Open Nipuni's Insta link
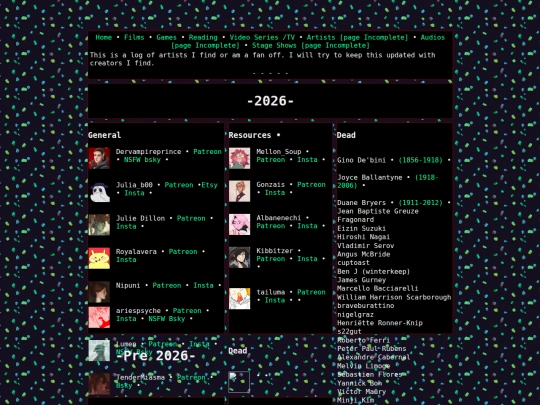This screenshot has width=540, height=405. point(203,285)
